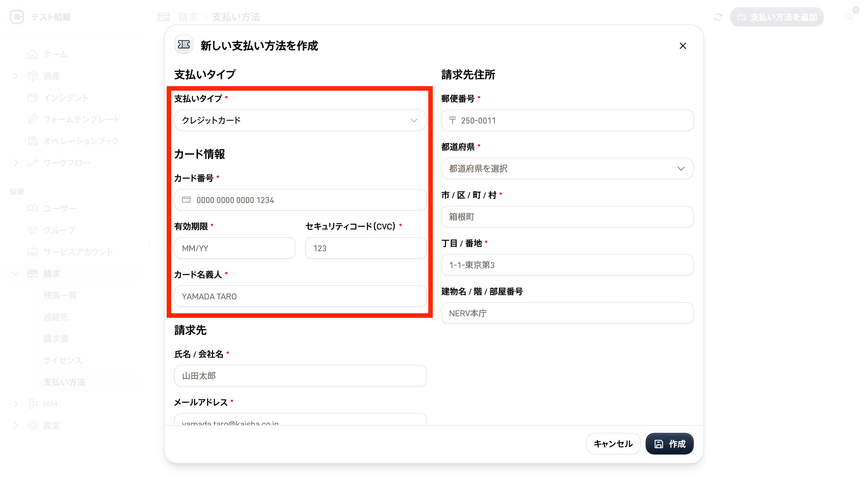Expand the 資産 sidebar section chevron

(15, 76)
